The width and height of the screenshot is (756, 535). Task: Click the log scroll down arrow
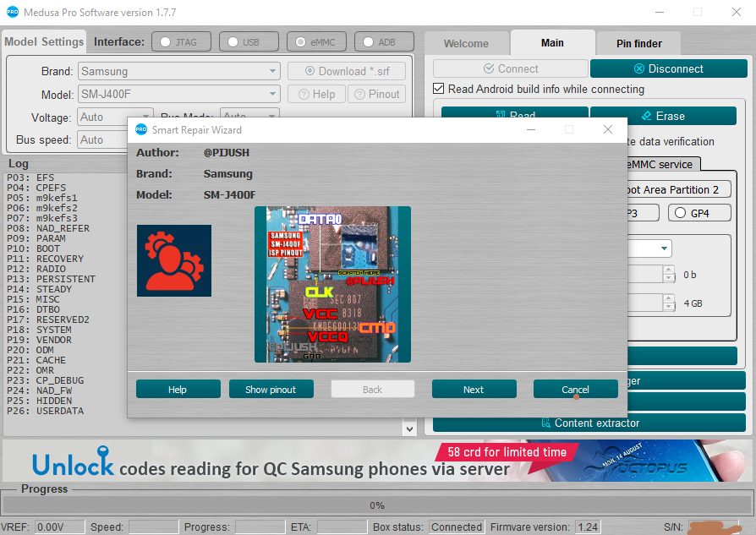[x=409, y=429]
